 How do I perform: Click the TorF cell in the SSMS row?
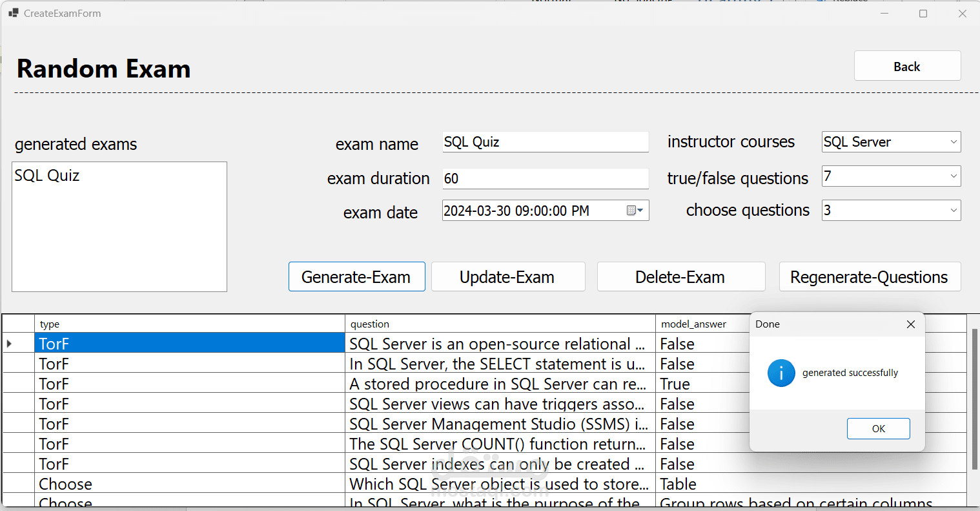coord(190,424)
